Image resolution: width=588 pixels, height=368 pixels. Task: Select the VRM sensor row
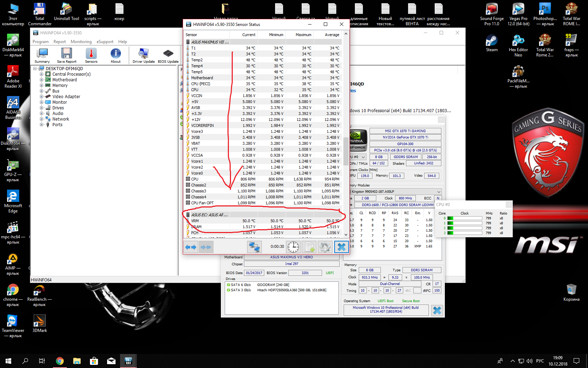coord(263,221)
